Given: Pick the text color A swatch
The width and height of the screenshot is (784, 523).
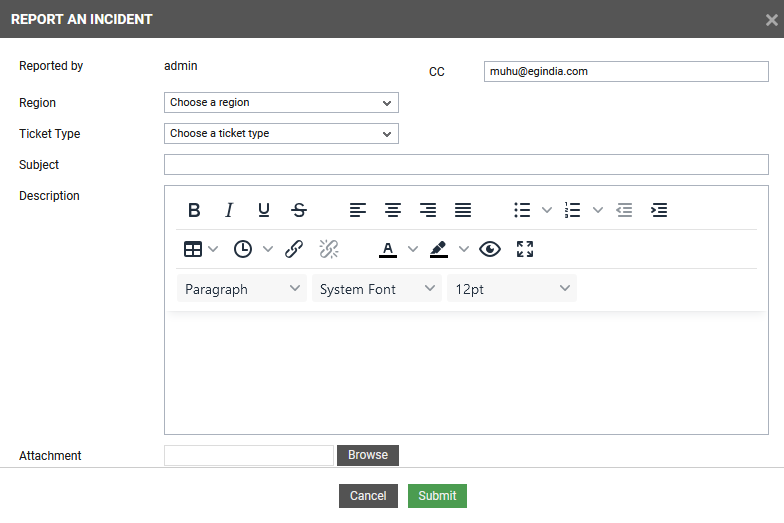Looking at the screenshot, I should coord(388,249).
